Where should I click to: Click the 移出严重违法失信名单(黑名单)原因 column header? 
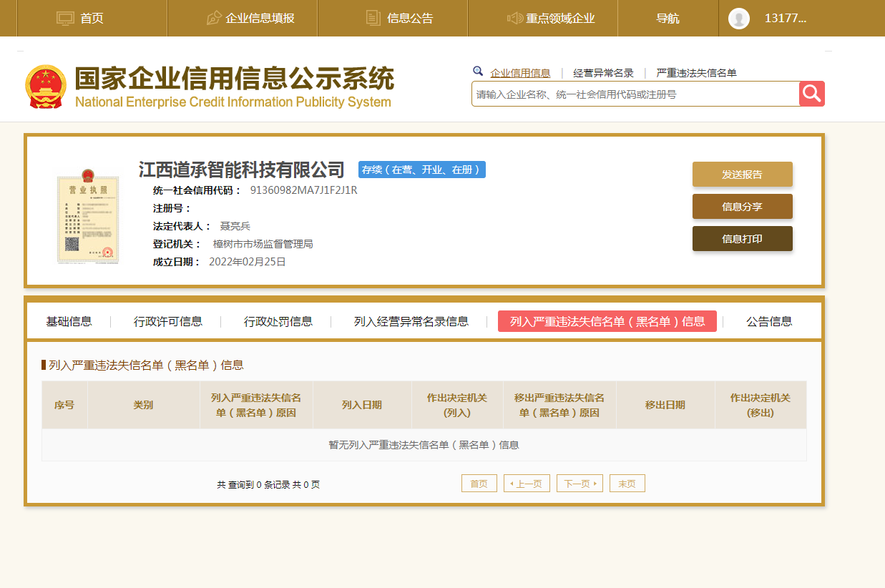coord(559,405)
